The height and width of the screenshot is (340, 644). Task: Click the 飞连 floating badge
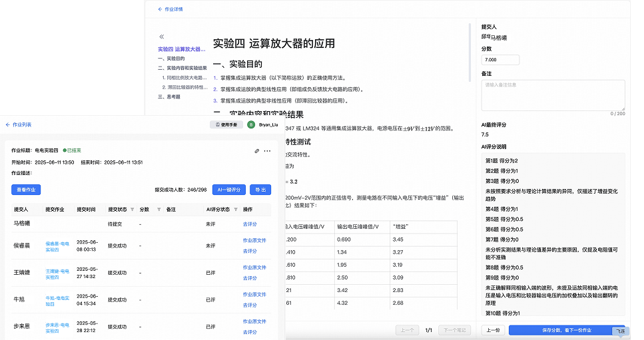(x=621, y=331)
